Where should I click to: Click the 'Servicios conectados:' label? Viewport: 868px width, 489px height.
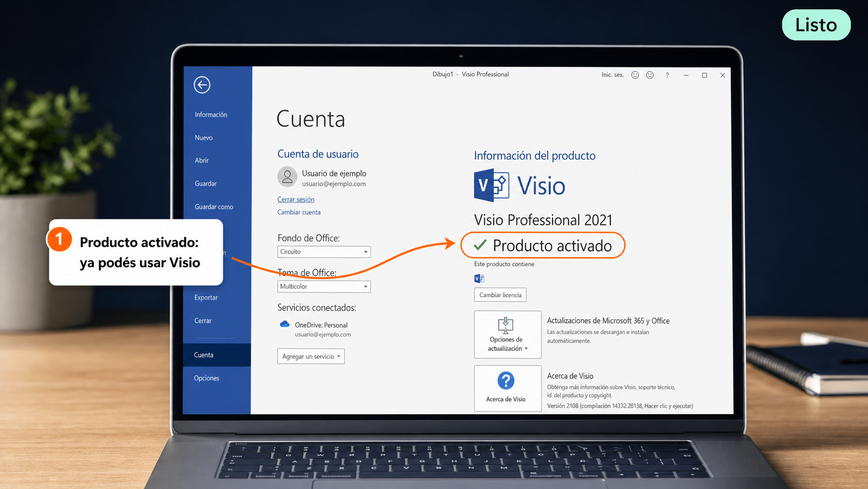(317, 308)
